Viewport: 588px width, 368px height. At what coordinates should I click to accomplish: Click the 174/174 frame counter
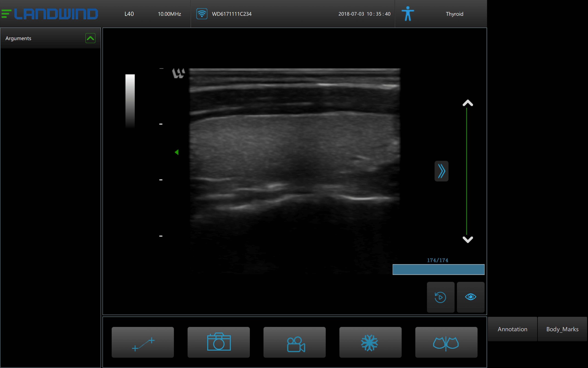click(438, 260)
